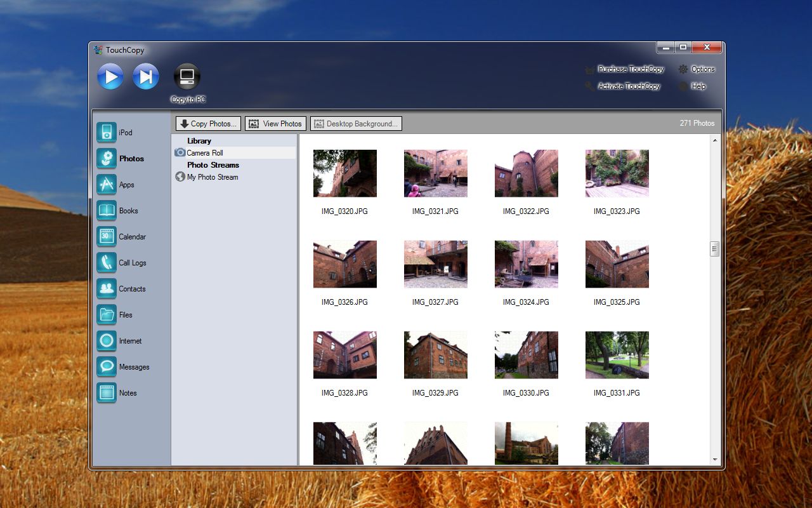Click the IMG_0329.JPG file name label
The image size is (812, 508).
(435, 393)
